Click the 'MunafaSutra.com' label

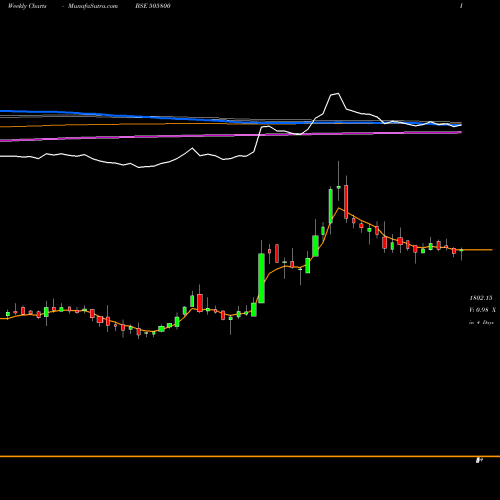[93, 6]
